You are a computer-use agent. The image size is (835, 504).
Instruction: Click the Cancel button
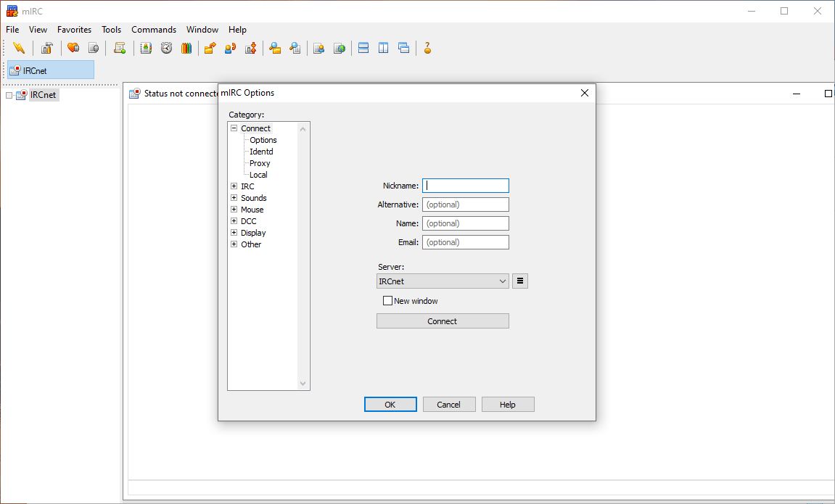[449, 405]
